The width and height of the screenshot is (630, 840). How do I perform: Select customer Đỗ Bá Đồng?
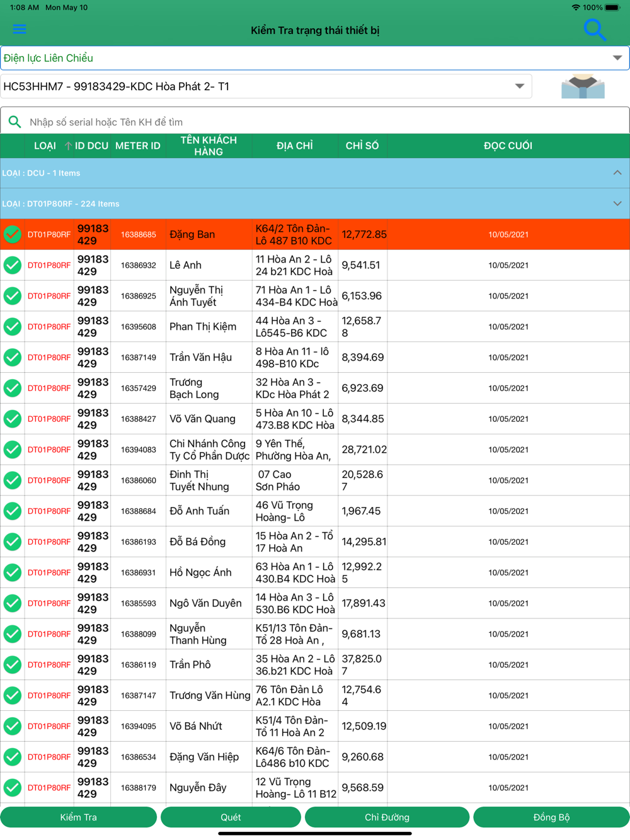[x=197, y=542]
